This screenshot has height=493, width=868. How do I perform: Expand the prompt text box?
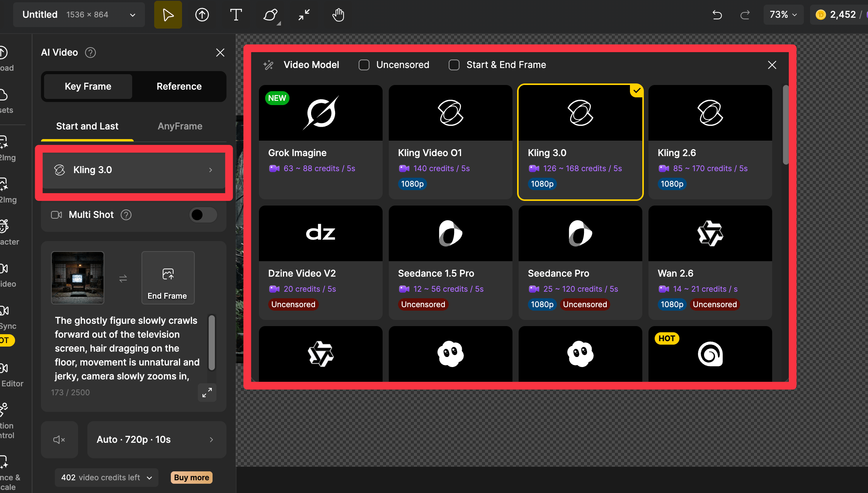coord(207,393)
